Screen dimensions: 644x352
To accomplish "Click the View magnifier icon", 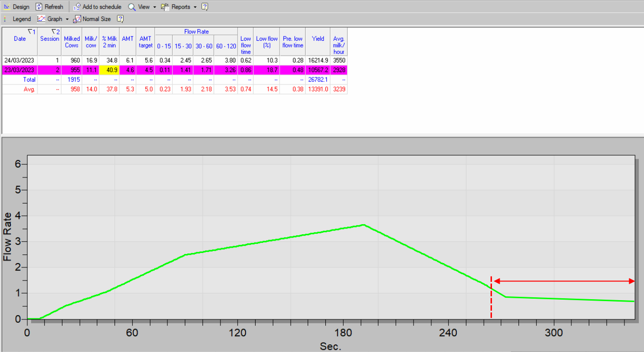I will coord(132,7).
